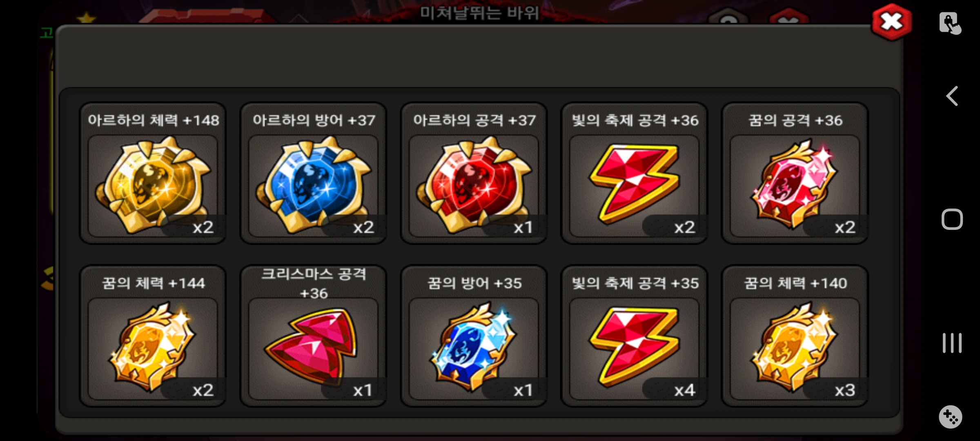The image size is (980, 441).
Task: Select the yellow 꿈의 체력 +144 jewel
Action: click(153, 349)
